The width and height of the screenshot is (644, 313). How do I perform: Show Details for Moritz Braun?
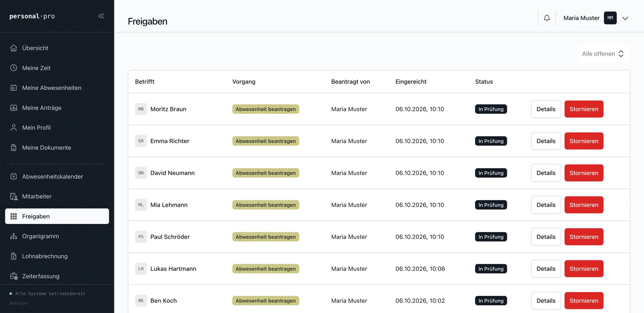(546, 109)
